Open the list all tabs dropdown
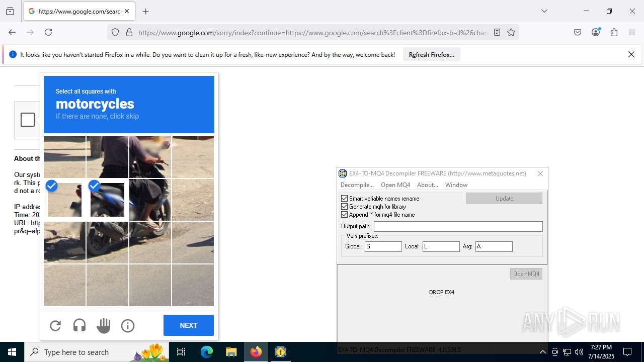Image resolution: width=644 pixels, height=362 pixels. (x=544, y=11)
